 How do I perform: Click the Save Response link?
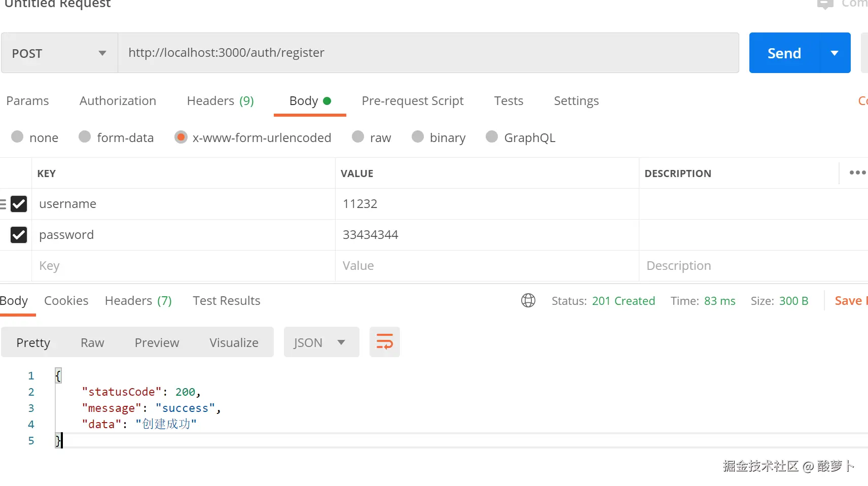[851, 301]
